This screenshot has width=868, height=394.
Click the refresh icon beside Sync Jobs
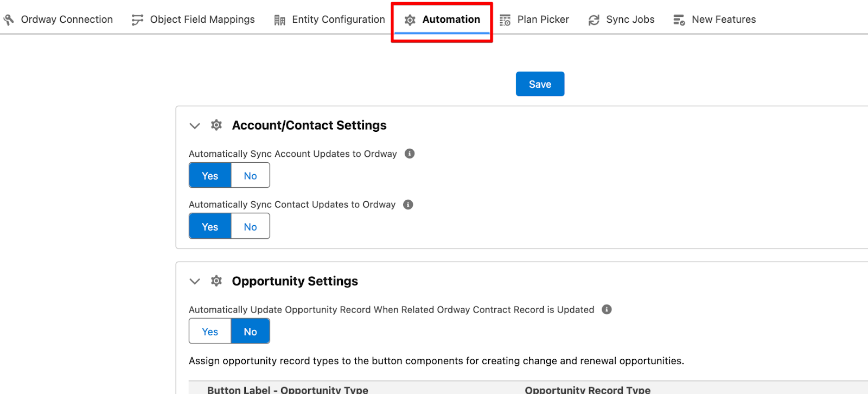[594, 20]
